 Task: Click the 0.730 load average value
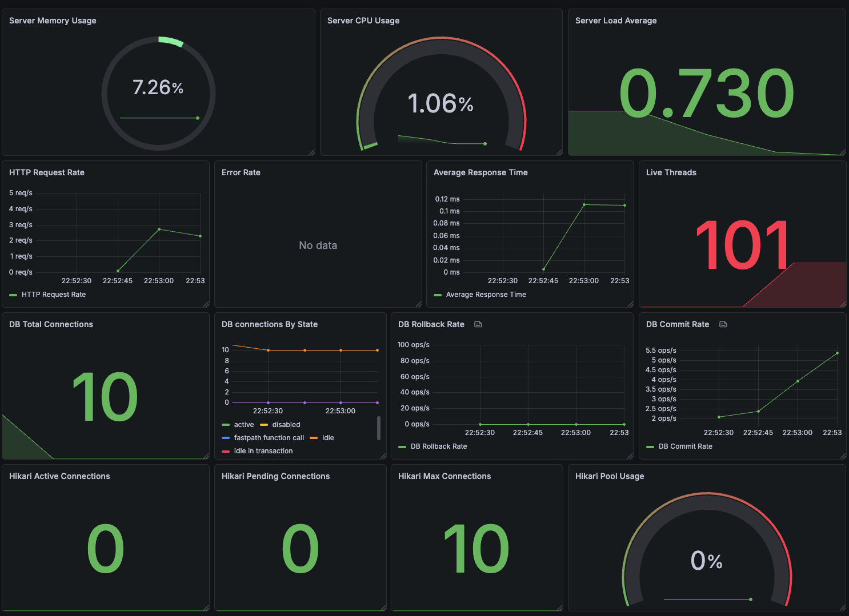(707, 93)
